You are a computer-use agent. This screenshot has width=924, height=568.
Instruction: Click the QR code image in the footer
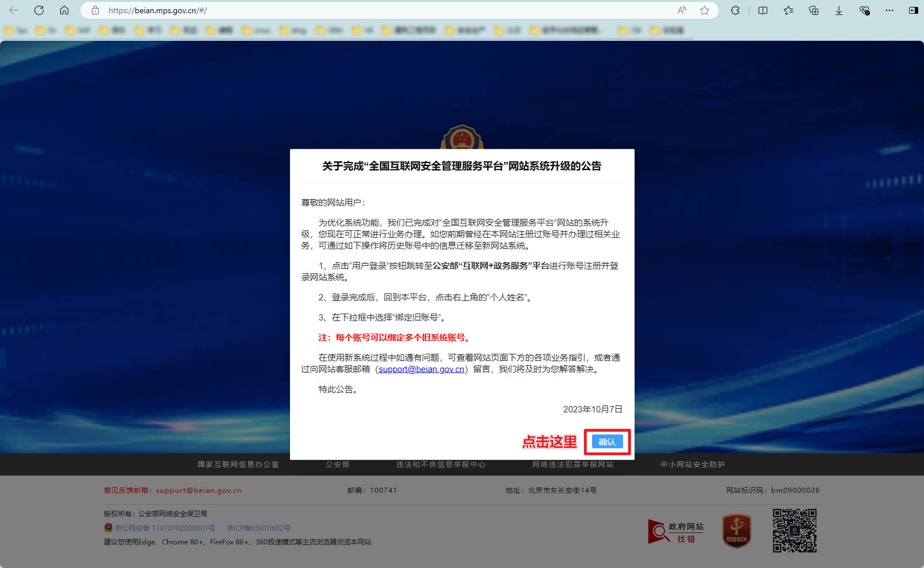point(794,531)
